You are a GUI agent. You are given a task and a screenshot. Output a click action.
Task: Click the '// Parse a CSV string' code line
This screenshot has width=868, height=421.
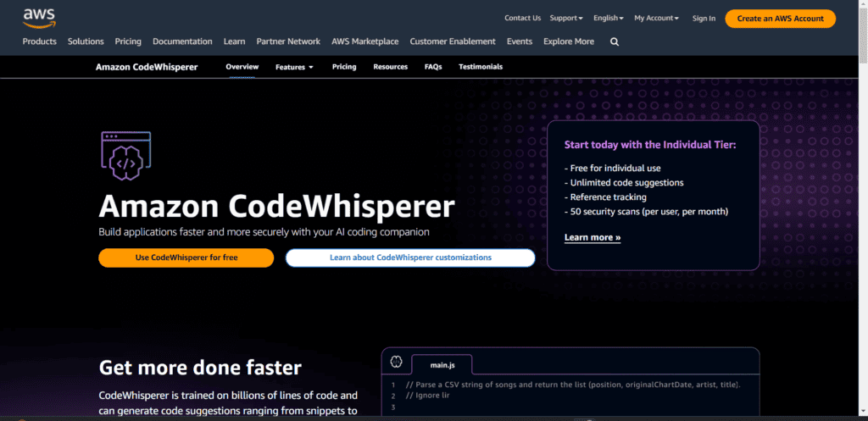coord(573,385)
